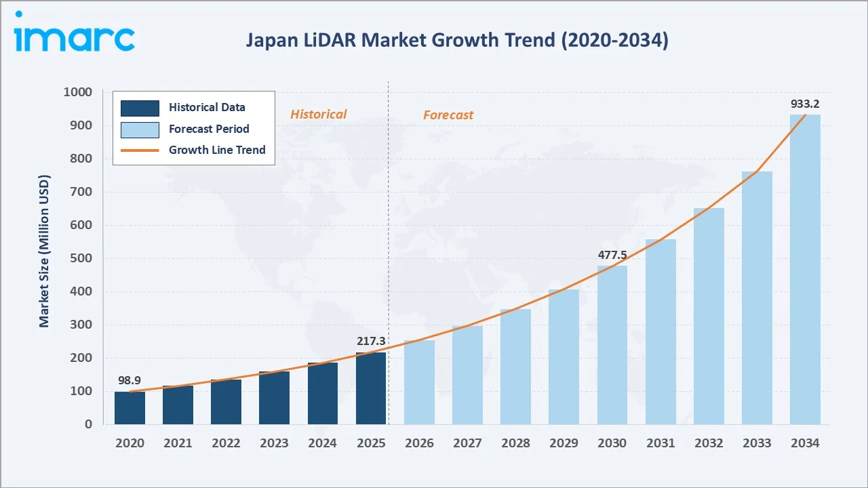This screenshot has width=868, height=488.
Task: Click the y-axis value 200
Action: [81, 358]
